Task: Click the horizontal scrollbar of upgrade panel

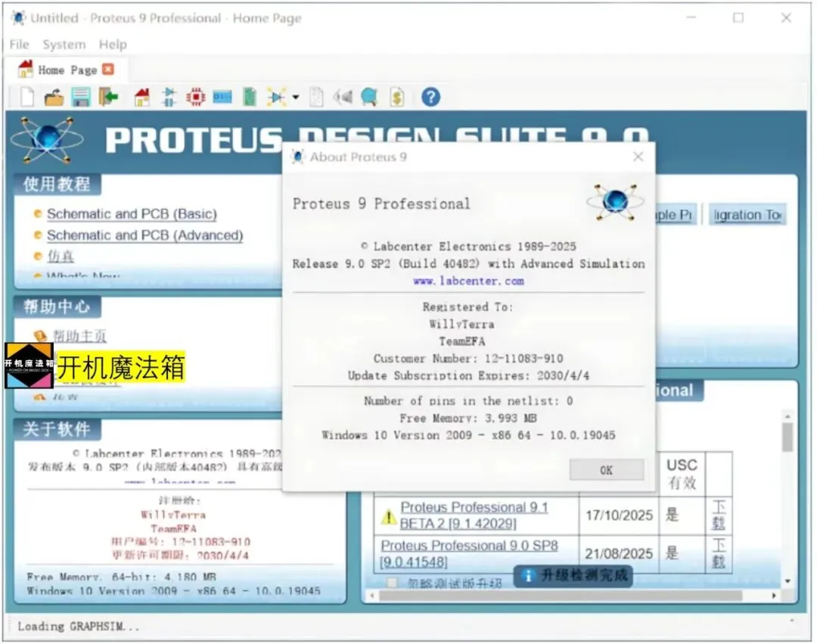Action: coord(560,596)
